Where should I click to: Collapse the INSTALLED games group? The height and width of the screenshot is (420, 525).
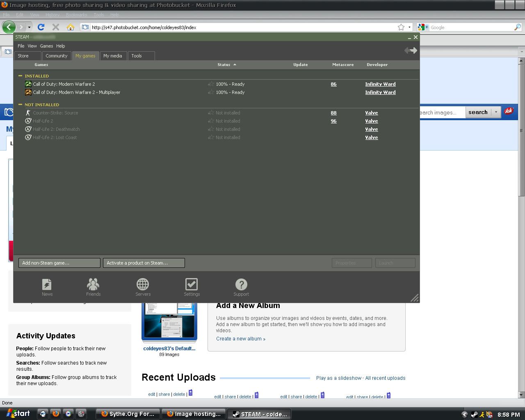coord(20,76)
